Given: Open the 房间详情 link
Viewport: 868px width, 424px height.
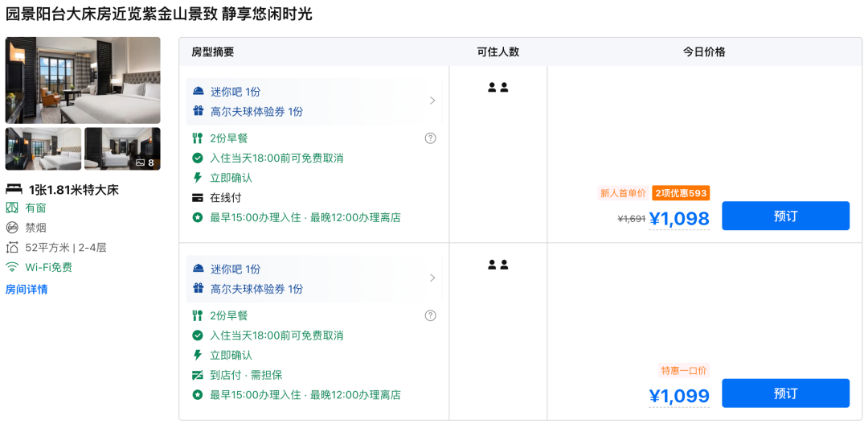Looking at the screenshot, I should pyautogui.click(x=27, y=289).
